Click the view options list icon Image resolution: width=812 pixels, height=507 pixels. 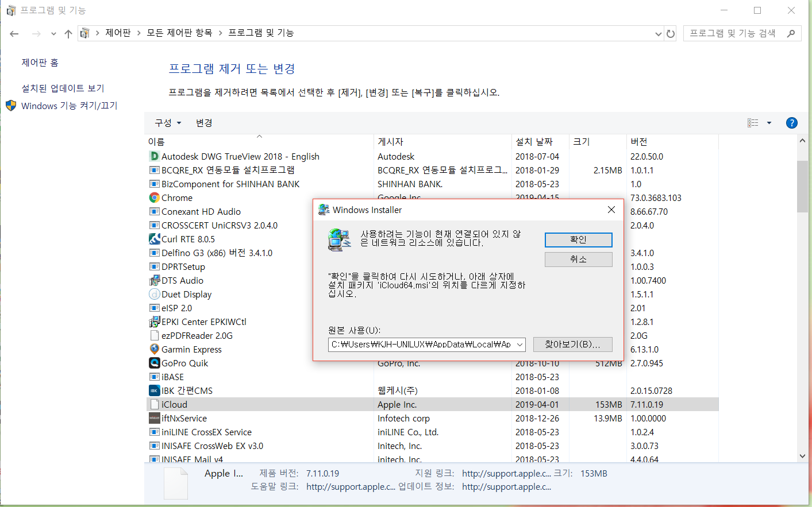753,123
